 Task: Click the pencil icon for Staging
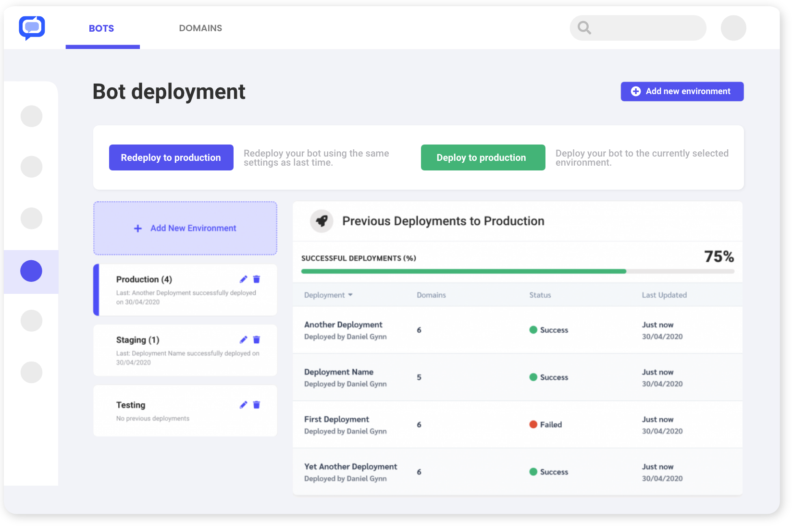pyautogui.click(x=244, y=340)
